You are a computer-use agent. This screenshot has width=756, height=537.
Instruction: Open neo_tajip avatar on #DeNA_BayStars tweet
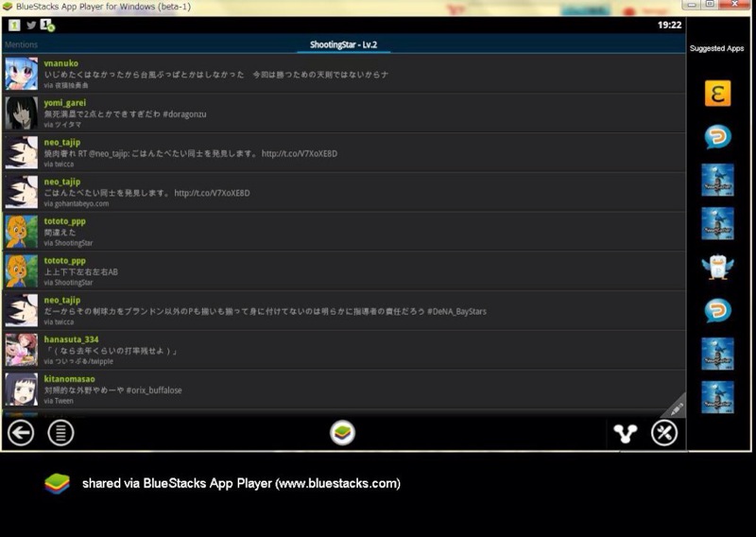(x=21, y=310)
